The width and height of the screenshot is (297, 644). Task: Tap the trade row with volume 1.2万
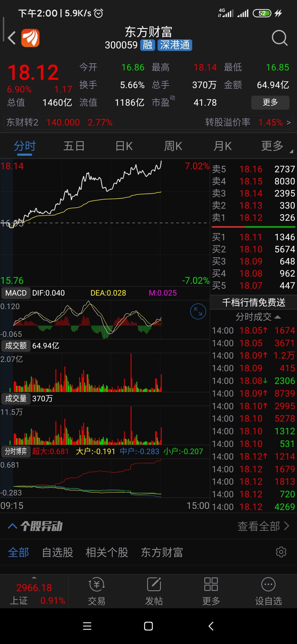[253, 355]
